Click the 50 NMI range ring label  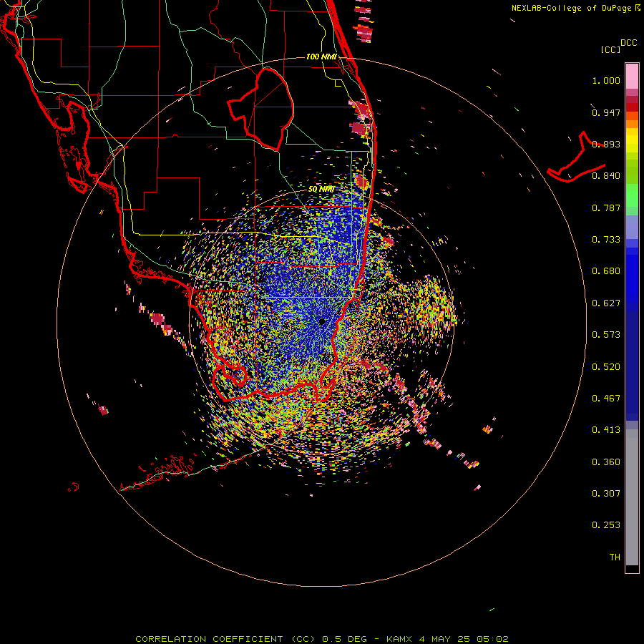(321, 190)
